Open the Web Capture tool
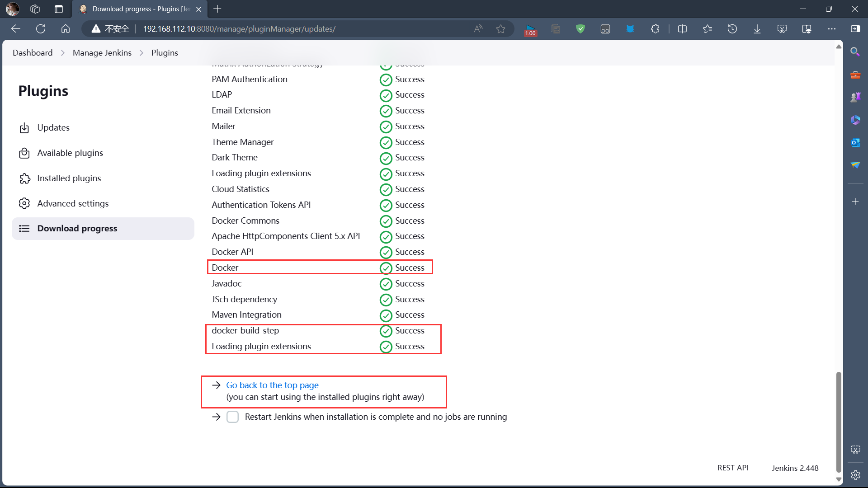Image resolution: width=868 pixels, height=488 pixels. pos(782,28)
